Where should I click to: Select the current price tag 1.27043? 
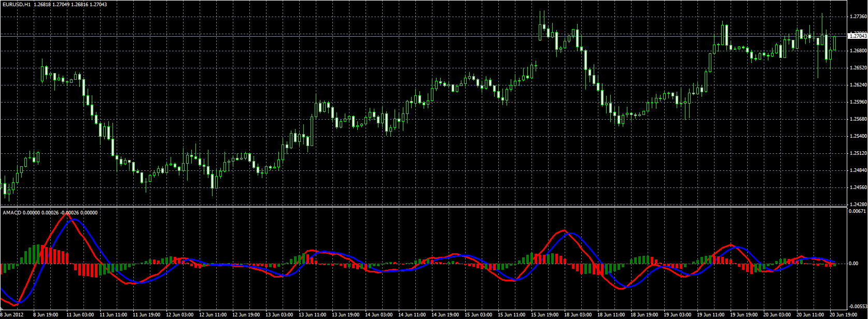point(858,36)
